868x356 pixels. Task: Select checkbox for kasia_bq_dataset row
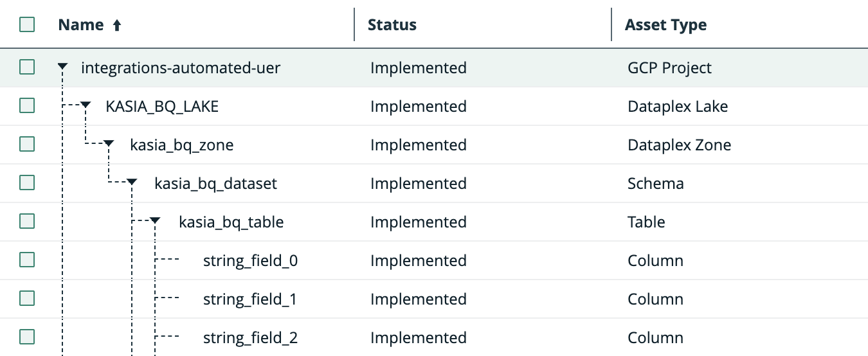27,182
